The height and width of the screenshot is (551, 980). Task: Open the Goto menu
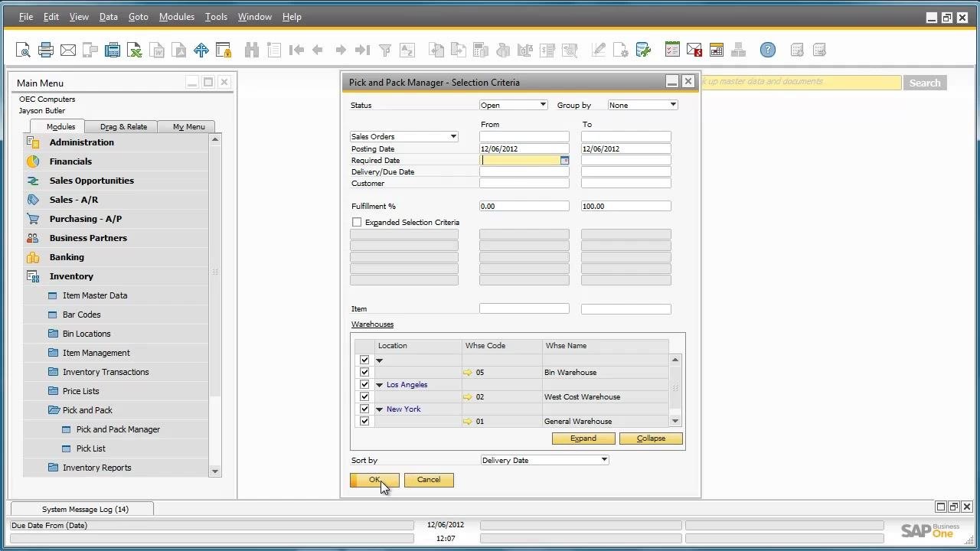click(x=139, y=17)
